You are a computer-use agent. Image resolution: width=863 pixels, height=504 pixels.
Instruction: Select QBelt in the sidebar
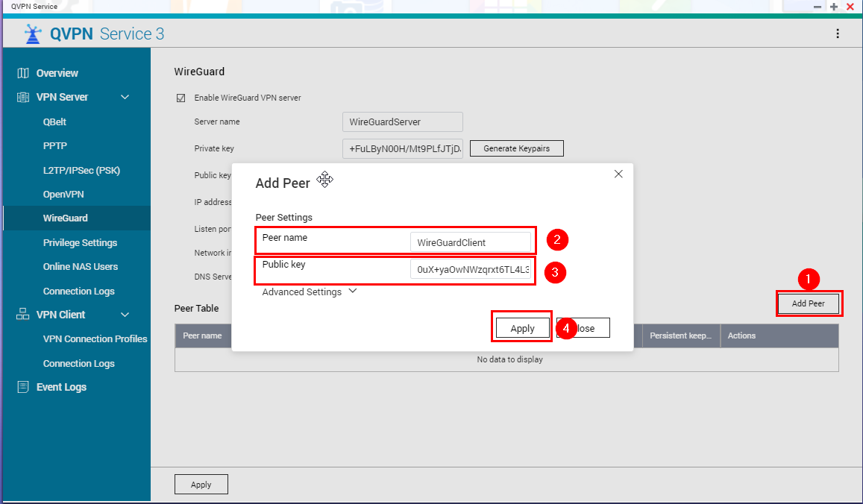coord(54,122)
